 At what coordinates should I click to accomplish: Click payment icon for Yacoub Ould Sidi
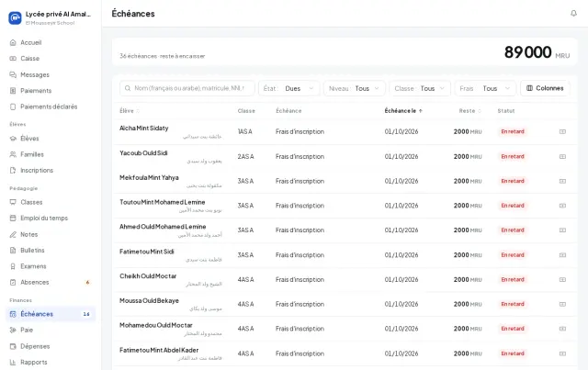click(x=562, y=156)
